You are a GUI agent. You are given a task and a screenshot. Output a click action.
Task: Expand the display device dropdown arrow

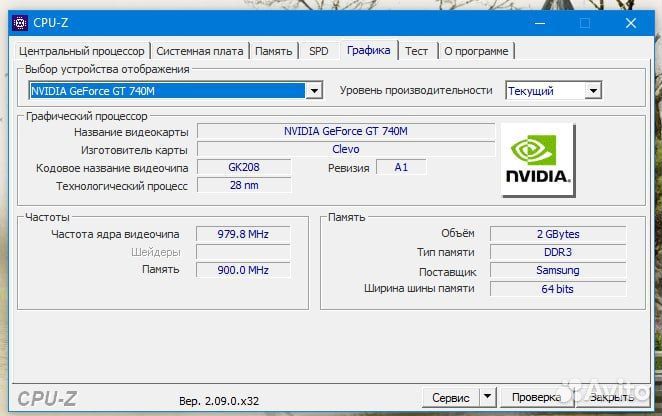coord(314,90)
